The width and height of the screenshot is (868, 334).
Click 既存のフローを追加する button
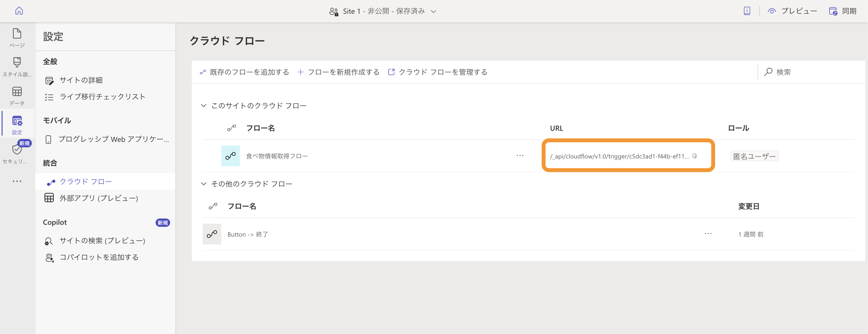click(x=245, y=72)
